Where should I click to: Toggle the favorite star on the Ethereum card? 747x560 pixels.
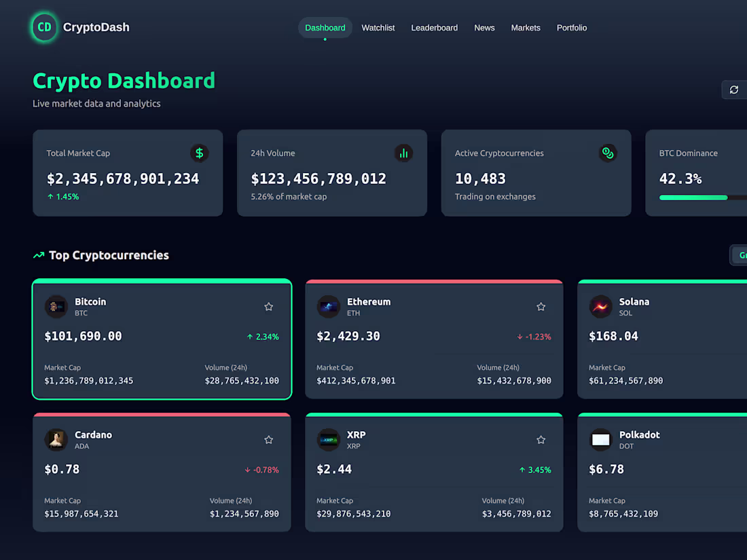(541, 307)
